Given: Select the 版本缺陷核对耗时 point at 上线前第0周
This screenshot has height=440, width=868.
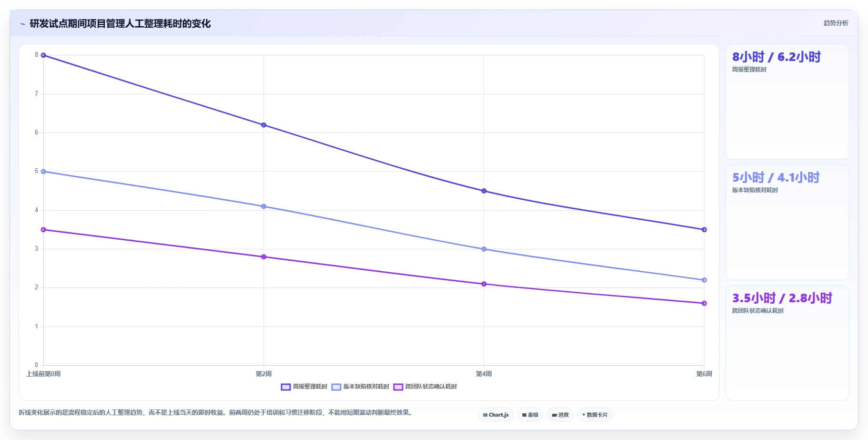Looking at the screenshot, I should [43, 172].
